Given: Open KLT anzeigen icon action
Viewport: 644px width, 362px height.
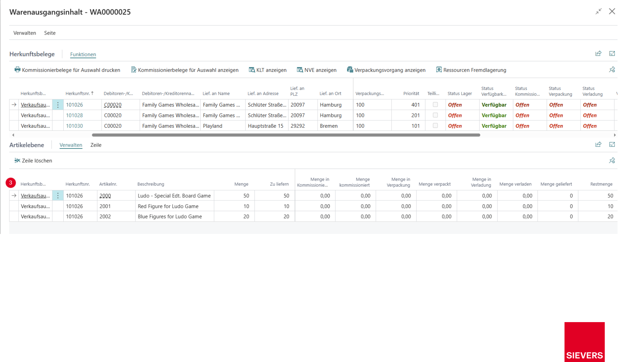Looking at the screenshot, I should 252,70.
